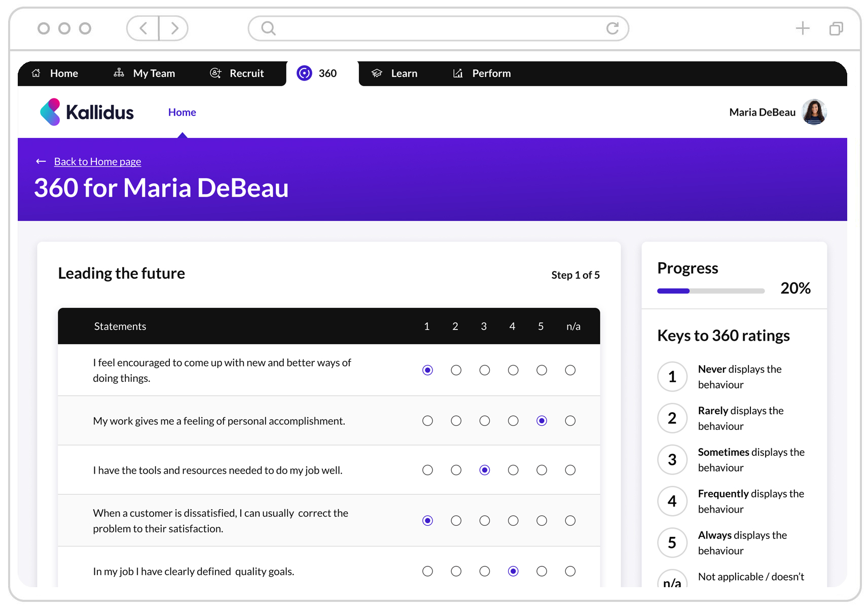Click the My Team org chart icon

pyautogui.click(x=119, y=73)
